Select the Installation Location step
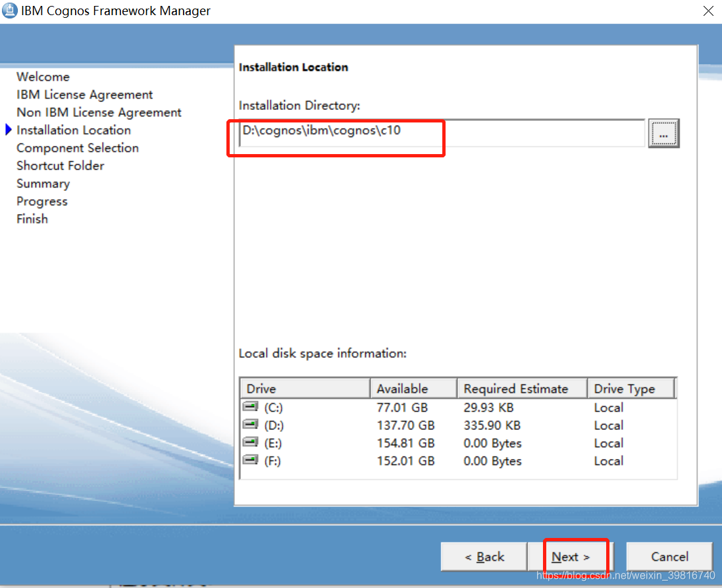 coord(74,130)
